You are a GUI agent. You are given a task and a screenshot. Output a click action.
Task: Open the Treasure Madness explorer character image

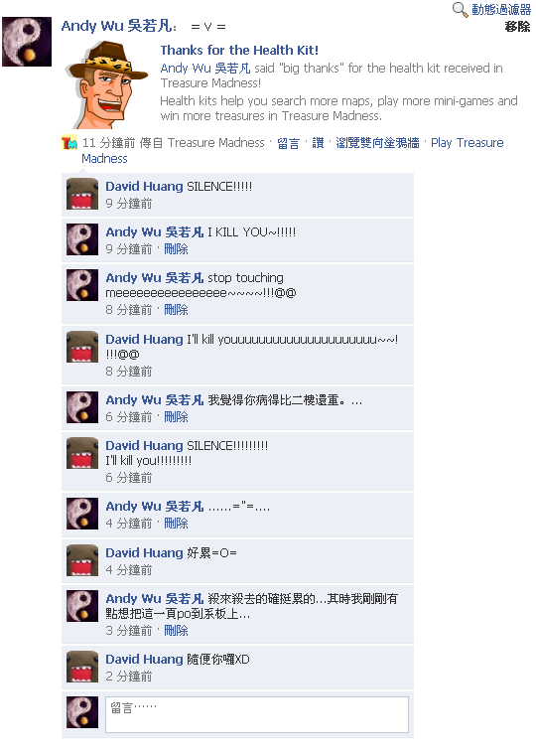pyautogui.click(x=108, y=84)
